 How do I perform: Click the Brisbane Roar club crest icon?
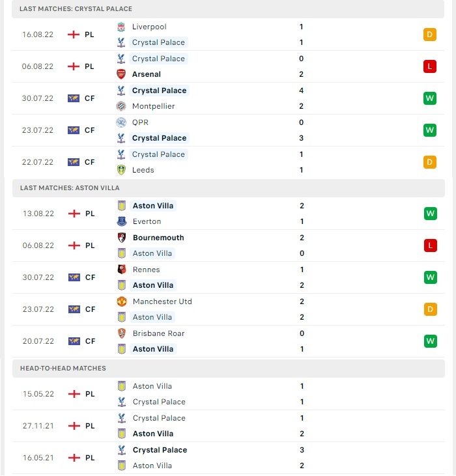pos(122,333)
